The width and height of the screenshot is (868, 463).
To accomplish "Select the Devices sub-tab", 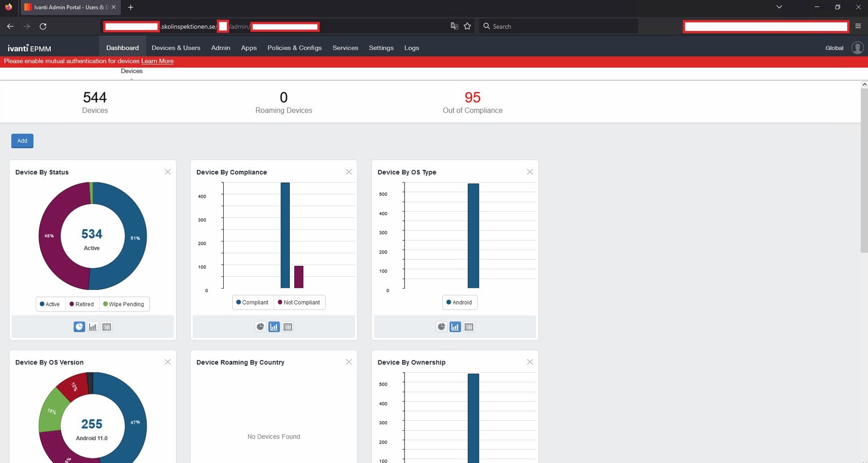I will [x=132, y=71].
